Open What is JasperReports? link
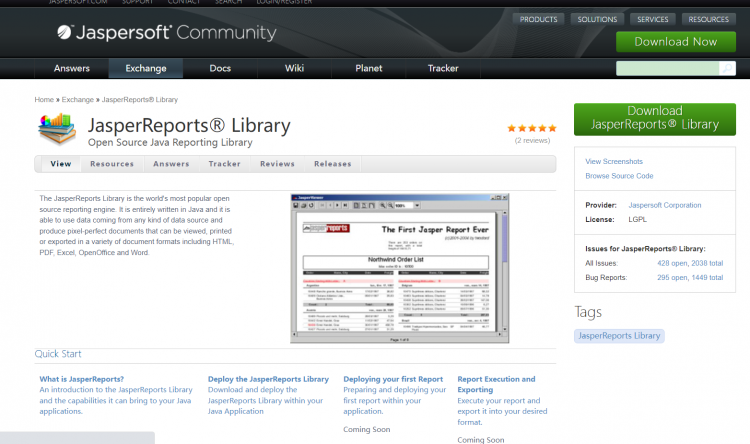This screenshot has width=750, height=444. [81, 379]
